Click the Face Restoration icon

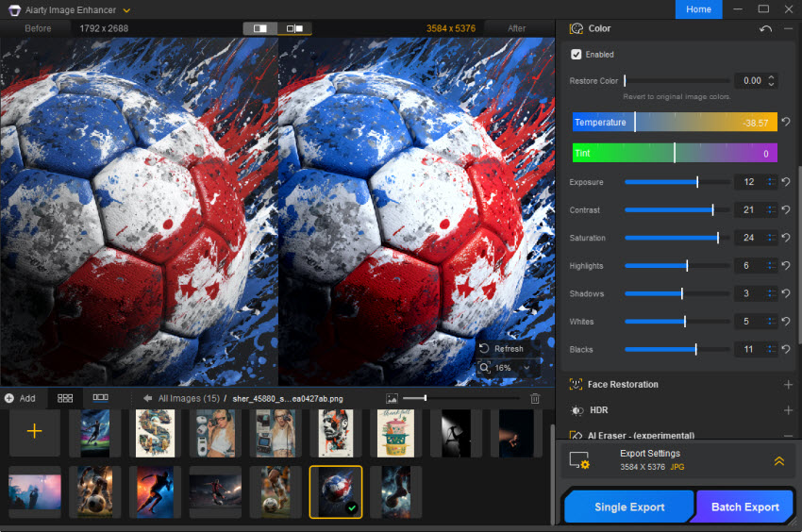[576, 384]
